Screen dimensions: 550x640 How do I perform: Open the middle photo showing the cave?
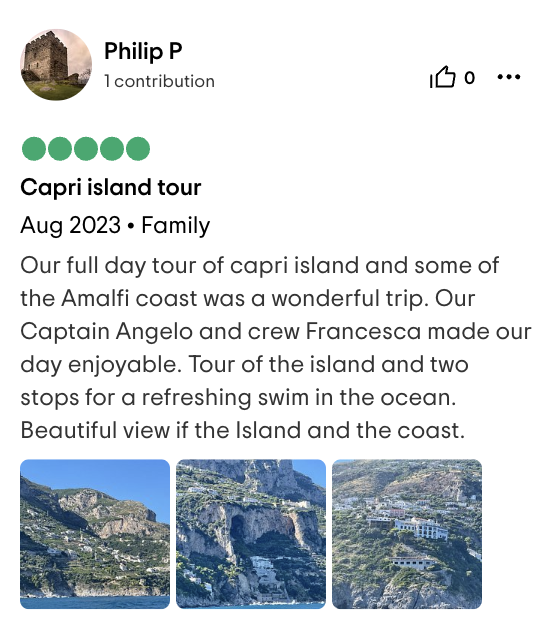tap(251, 534)
